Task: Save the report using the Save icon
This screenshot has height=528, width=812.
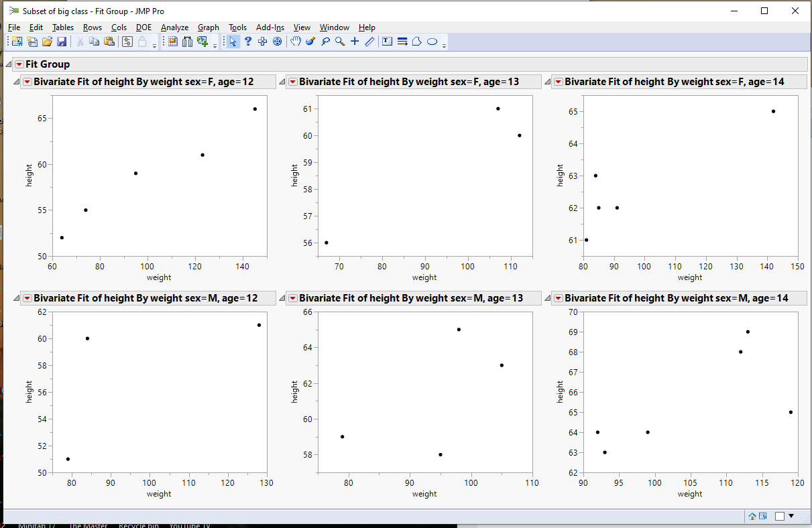Action: (x=62, y=41)
